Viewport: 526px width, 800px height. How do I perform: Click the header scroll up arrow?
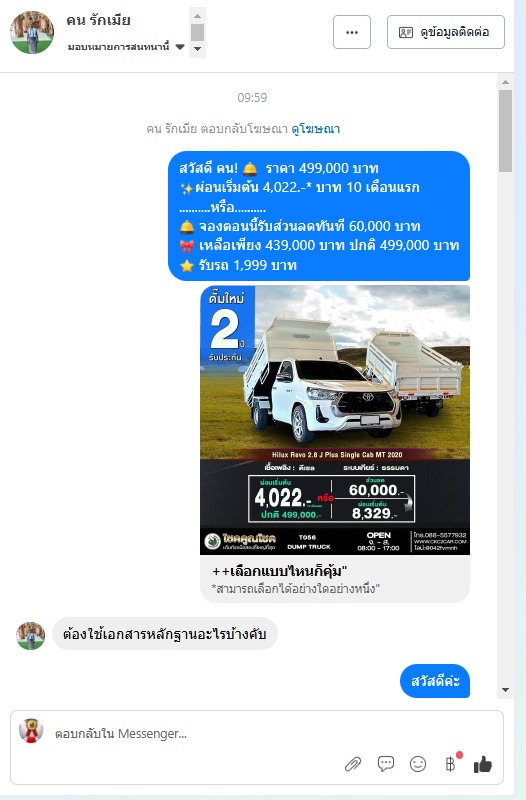click(197, 15)
